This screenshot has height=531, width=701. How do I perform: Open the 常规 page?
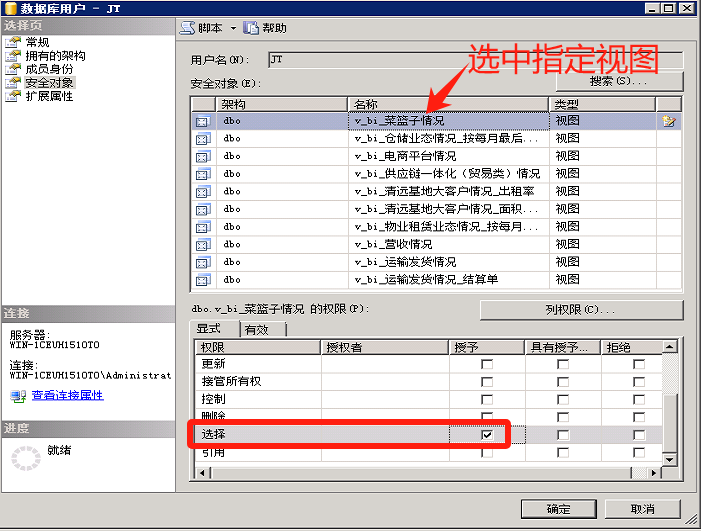[x=37, y=42]
